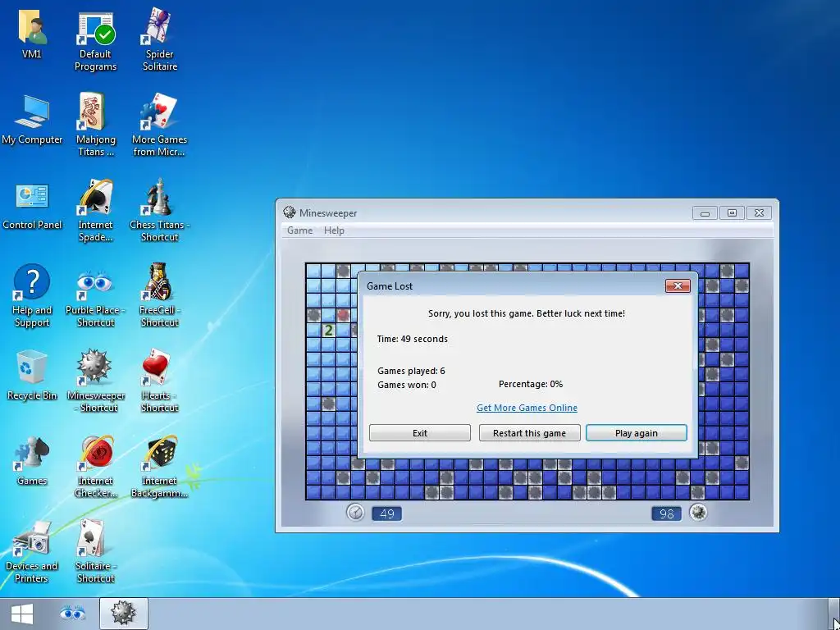The image size is (840, 630).
Task: Click the Minesweeper title bar mine icon
Action: tap(290, 212)
